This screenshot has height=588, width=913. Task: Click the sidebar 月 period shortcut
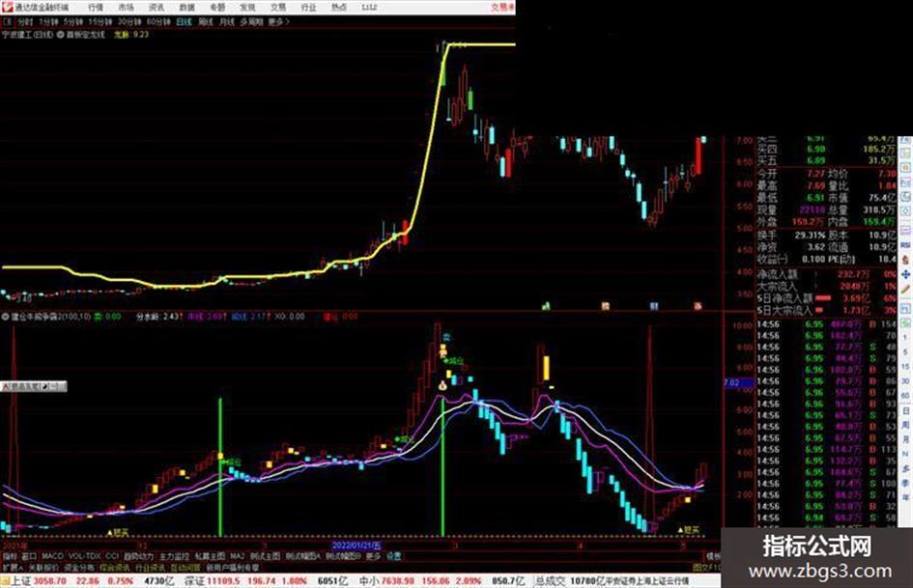[x=906, y=439]
